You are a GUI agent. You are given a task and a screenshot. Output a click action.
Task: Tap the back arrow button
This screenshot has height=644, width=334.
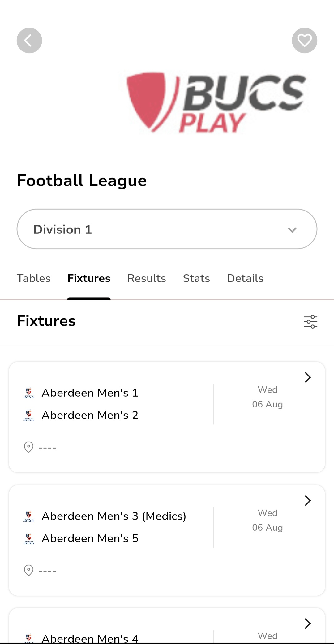point(29,41)
